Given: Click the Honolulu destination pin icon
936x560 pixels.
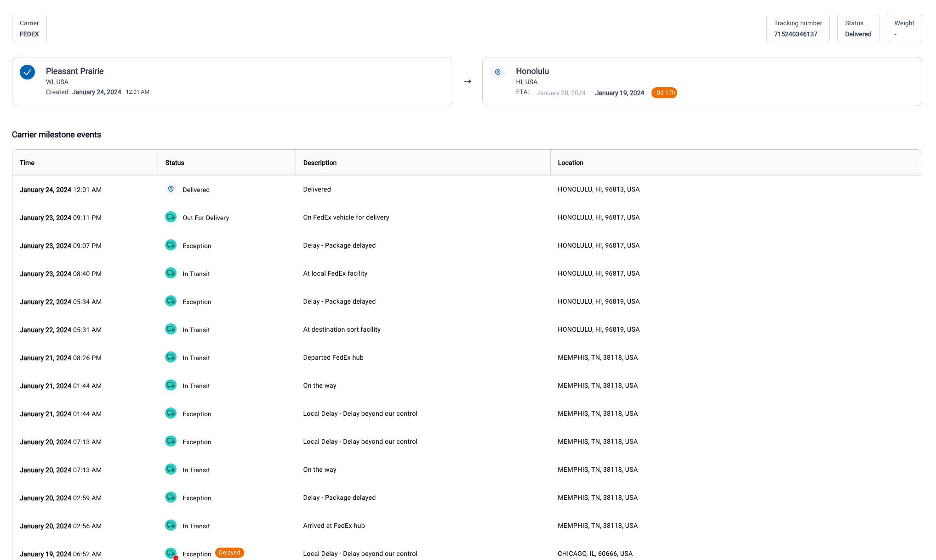Looking at the screenshot, I should pos(497,72).
